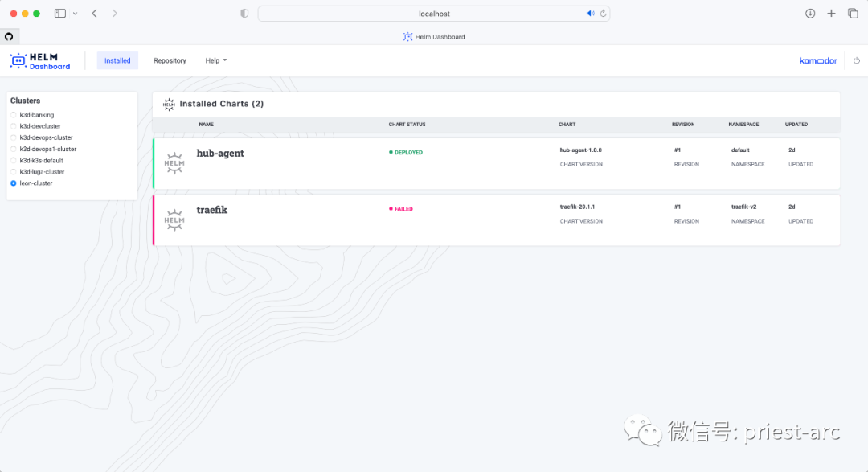Viewport: 868px width, 472px height.
Task: Click the REVISION column header
Action: (x=683, y=125)
